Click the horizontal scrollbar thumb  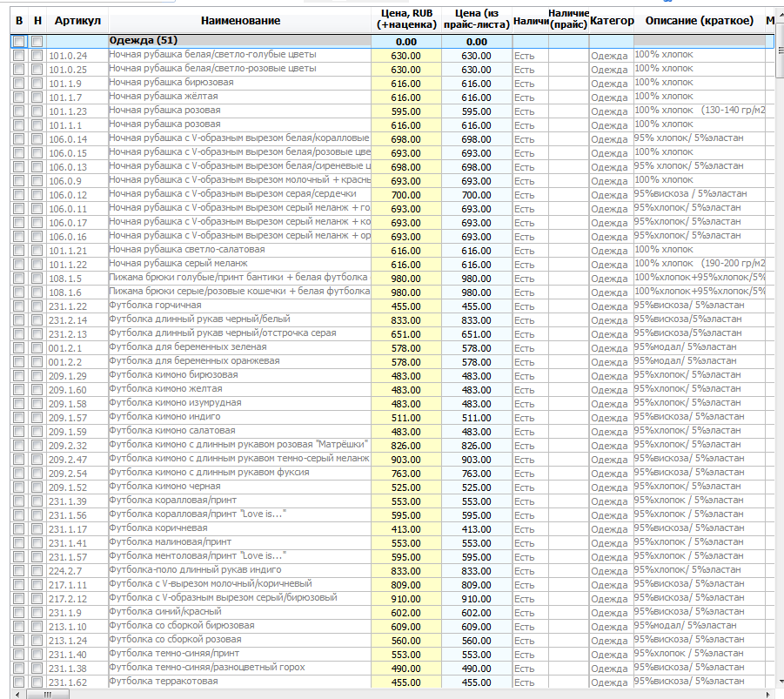[x=48, y=694]
